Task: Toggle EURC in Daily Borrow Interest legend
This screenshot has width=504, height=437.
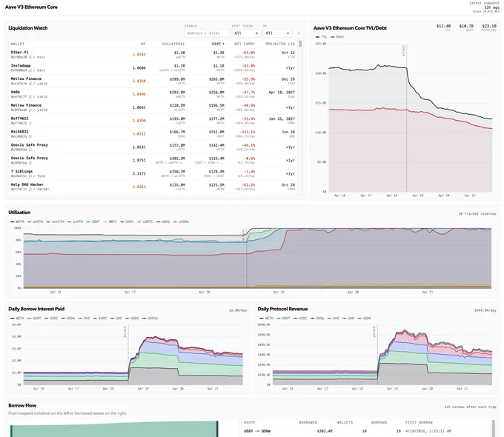Action: (x=100, y=318)
